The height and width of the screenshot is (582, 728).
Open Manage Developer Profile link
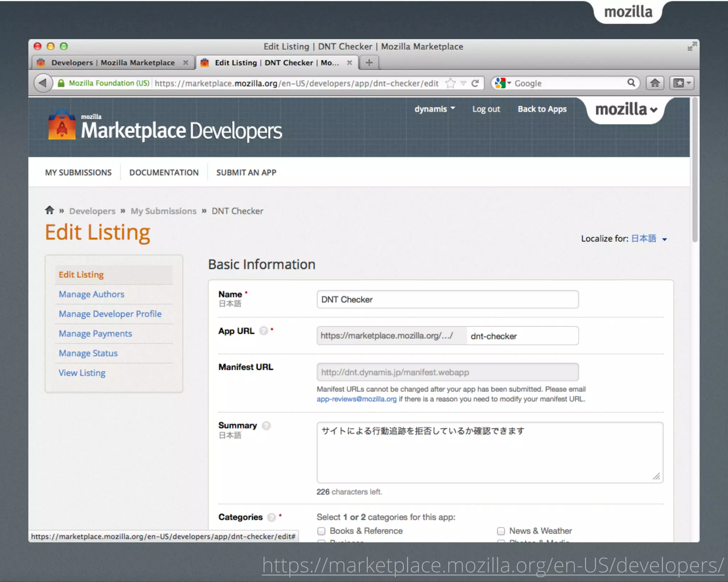click(110, 314)
